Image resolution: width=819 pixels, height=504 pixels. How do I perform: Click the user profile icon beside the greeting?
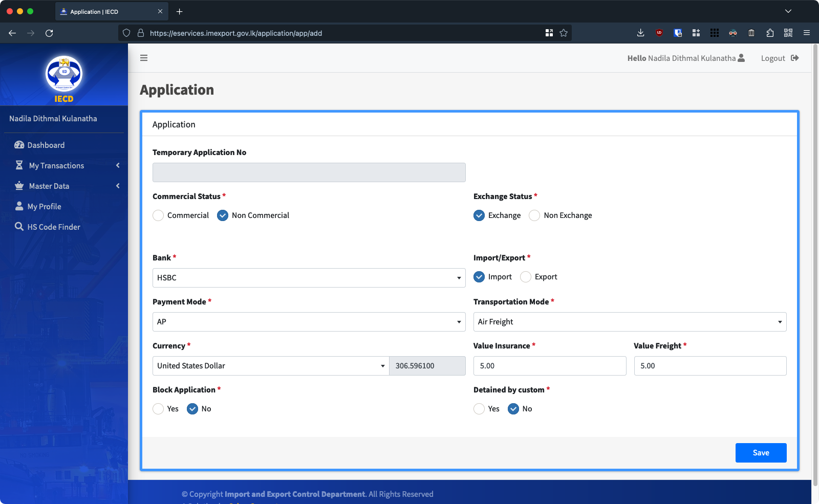tap(741, 58)
